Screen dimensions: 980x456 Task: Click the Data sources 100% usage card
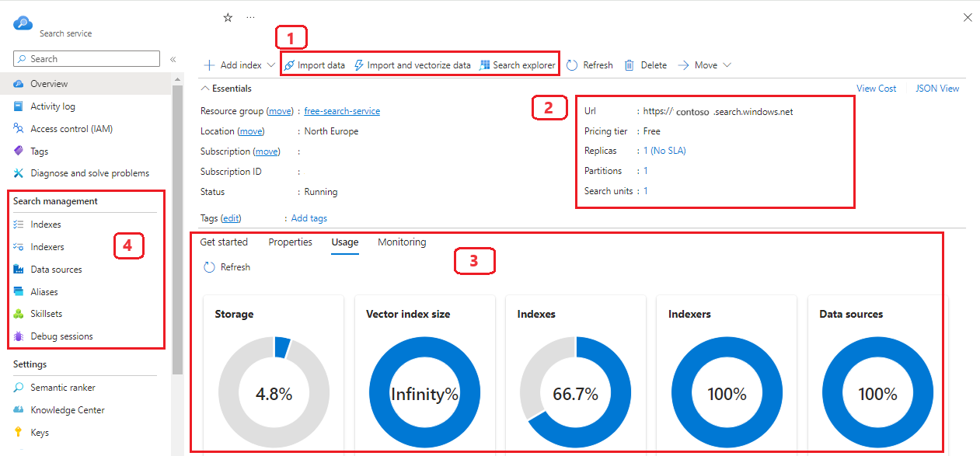[878, 374]
